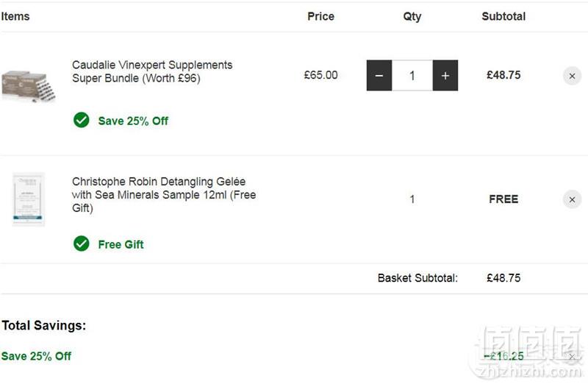588x384 pixels.
Task: Click the Basket Subtotal amount £48.75
Action: pyautogui.click(x=503, y=278)
